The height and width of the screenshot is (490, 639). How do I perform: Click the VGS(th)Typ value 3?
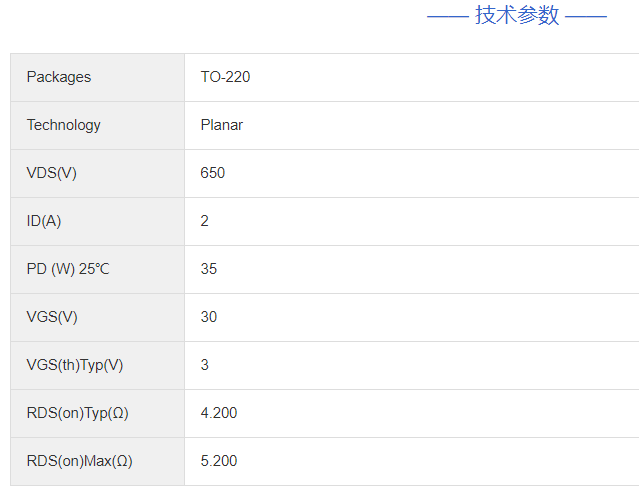point(205,365)
